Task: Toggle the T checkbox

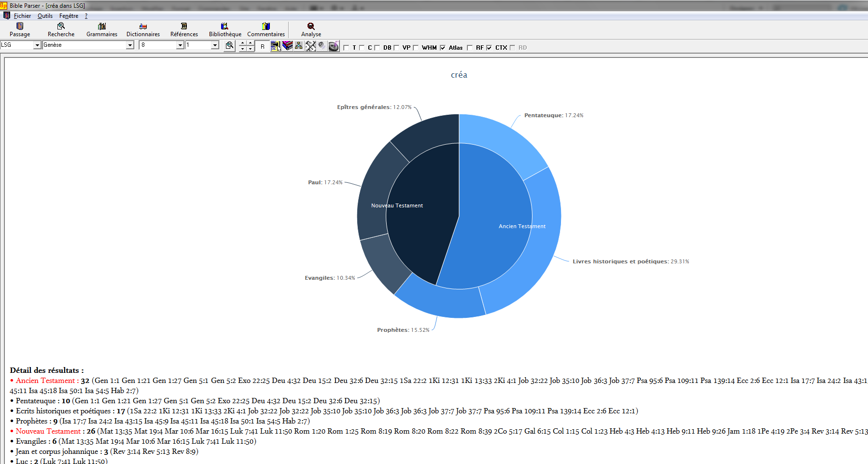Action: click(346, 48)
